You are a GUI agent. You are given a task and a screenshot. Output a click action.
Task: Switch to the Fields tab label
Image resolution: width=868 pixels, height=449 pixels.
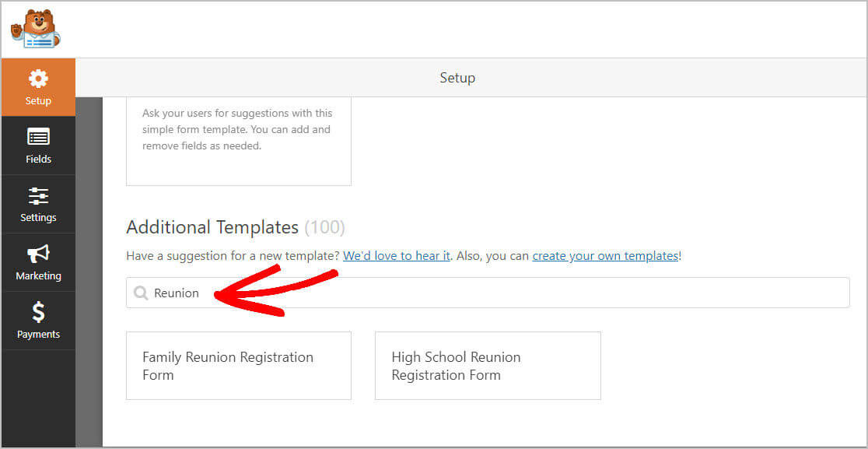pyautogui.click(x=38, y=160)
